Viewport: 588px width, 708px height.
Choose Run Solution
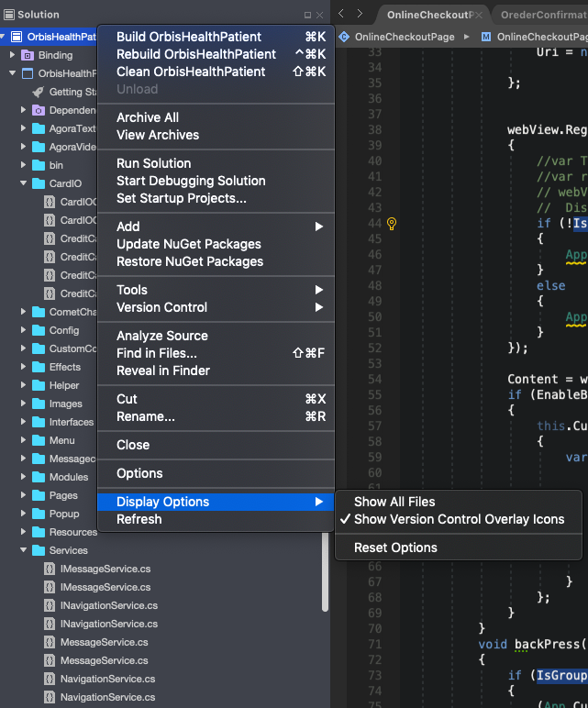click(216, 163)
